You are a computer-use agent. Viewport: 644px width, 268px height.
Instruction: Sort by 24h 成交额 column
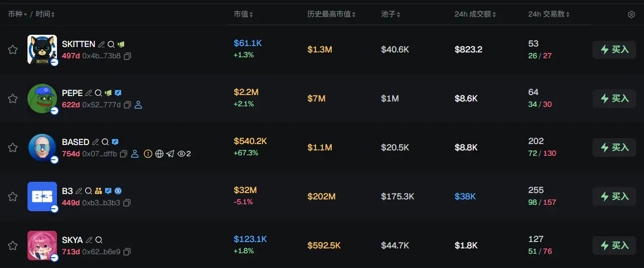coord(475,15)
